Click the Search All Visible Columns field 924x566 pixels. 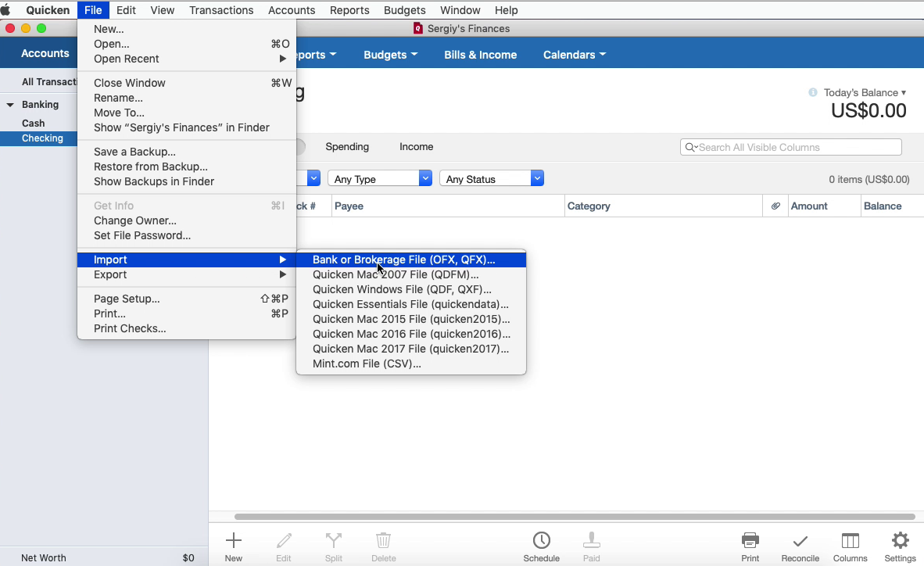pyautogui.click(x=791, y=148)
